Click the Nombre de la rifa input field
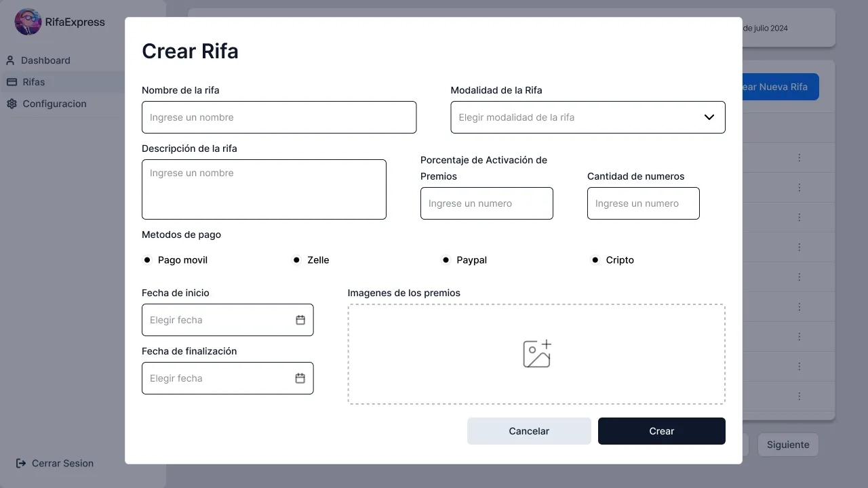Screen dimensions: 868x488 tap(279, 117)
